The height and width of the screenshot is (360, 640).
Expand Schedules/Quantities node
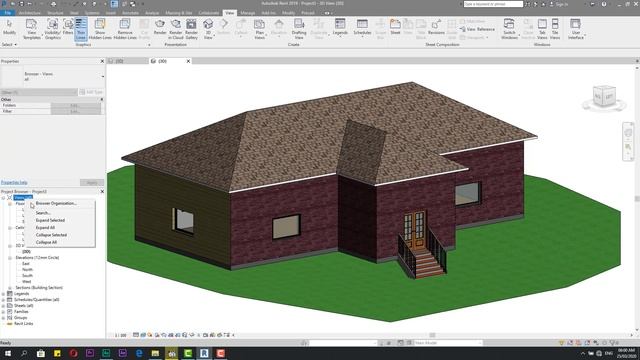pyautogui.click(x=4, y=300)
